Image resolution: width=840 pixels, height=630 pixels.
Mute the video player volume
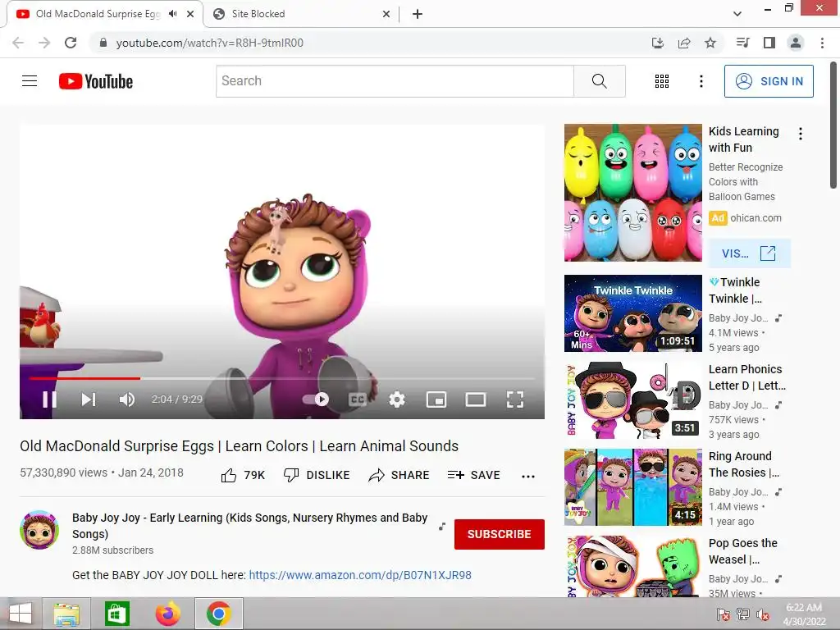tap(127, 399)
